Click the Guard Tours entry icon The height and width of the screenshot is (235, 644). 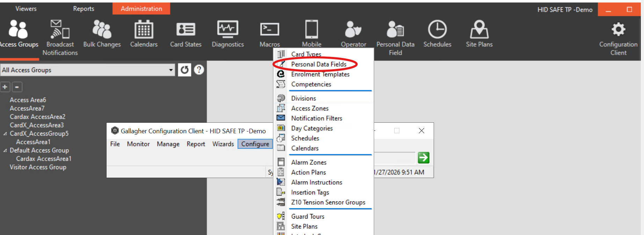pos(281,216)
